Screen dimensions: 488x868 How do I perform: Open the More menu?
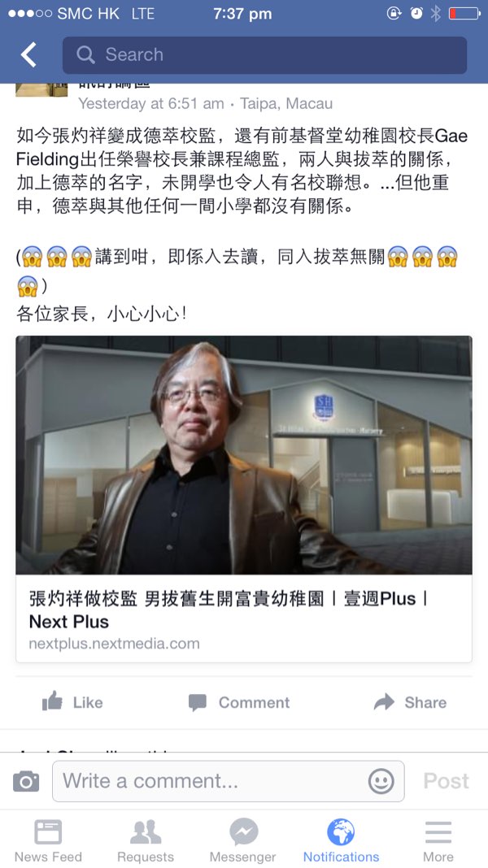point(438,840)
